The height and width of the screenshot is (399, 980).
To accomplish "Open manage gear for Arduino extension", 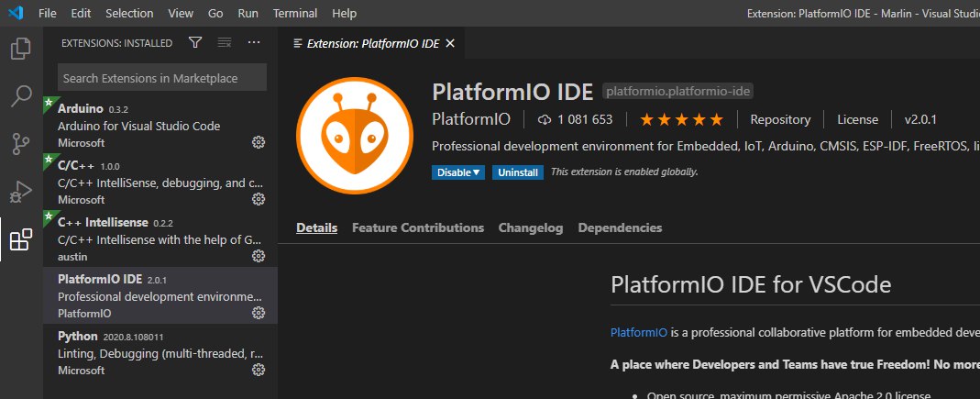I will (x=259, y=142).
